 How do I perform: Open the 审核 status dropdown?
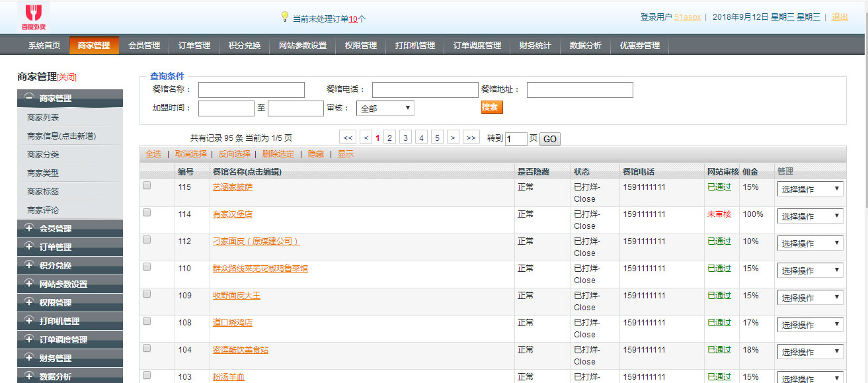[385, 108]
